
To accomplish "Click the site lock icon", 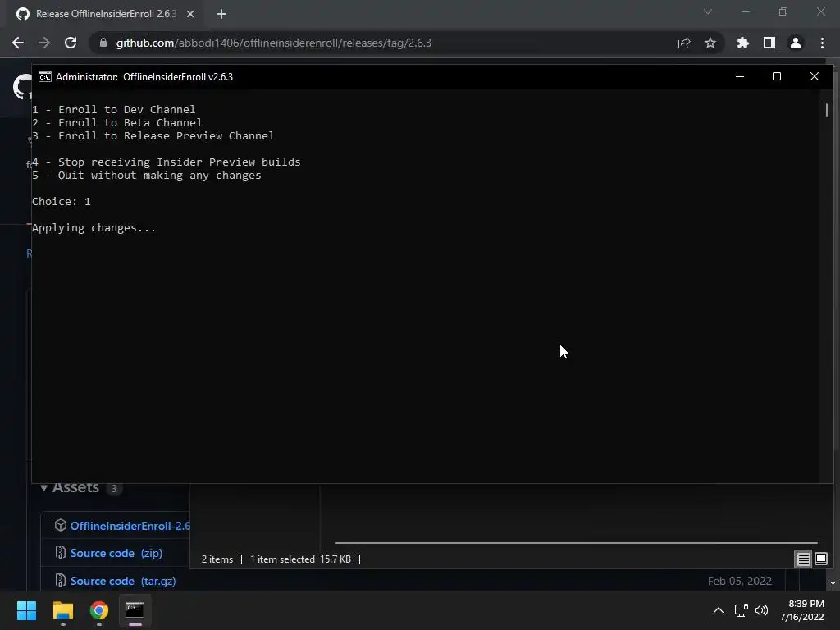I will click(x=103, y=43).
